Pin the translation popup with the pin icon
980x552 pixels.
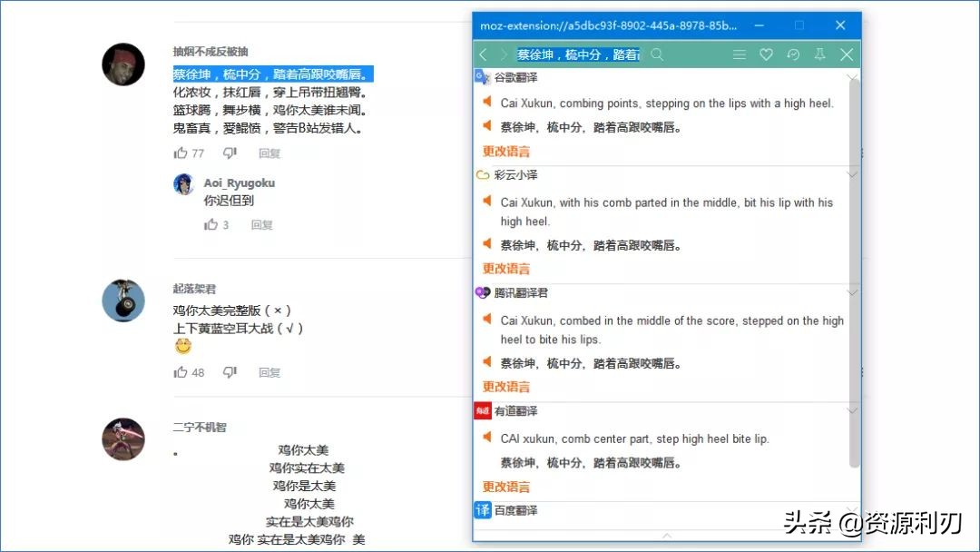pos(819,54)
